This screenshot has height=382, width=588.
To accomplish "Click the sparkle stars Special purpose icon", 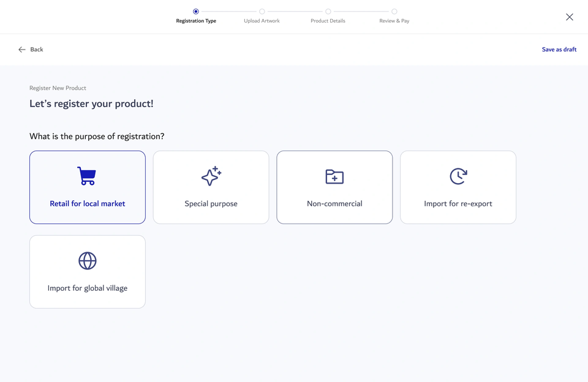I will click(x=211, y=176).
